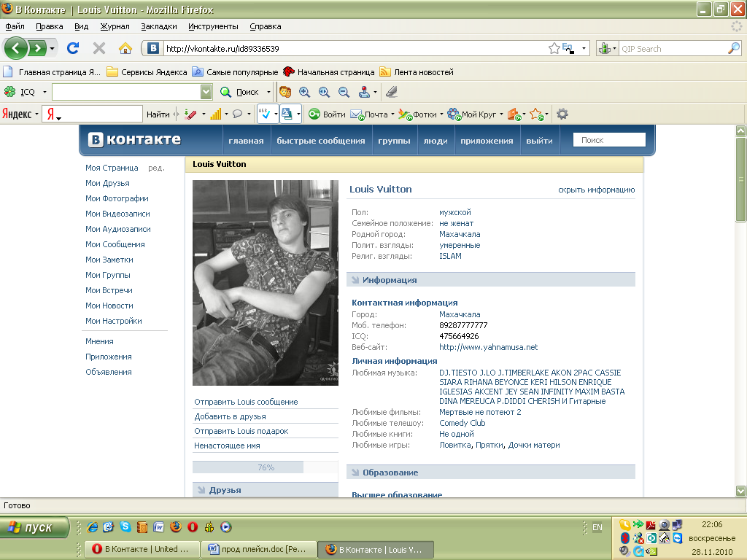Screen dimensions: 747x560
Task: Collapse the Информация section header
Action: [491, 279]
